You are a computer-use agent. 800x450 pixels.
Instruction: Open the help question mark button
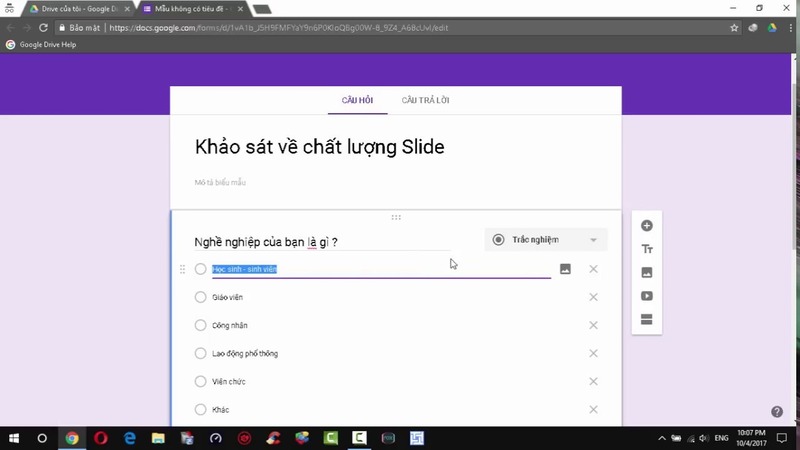(777, 411)
